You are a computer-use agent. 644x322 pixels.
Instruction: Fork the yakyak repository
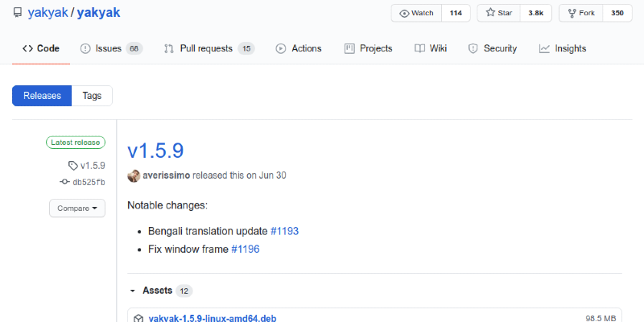coord(583,13)
